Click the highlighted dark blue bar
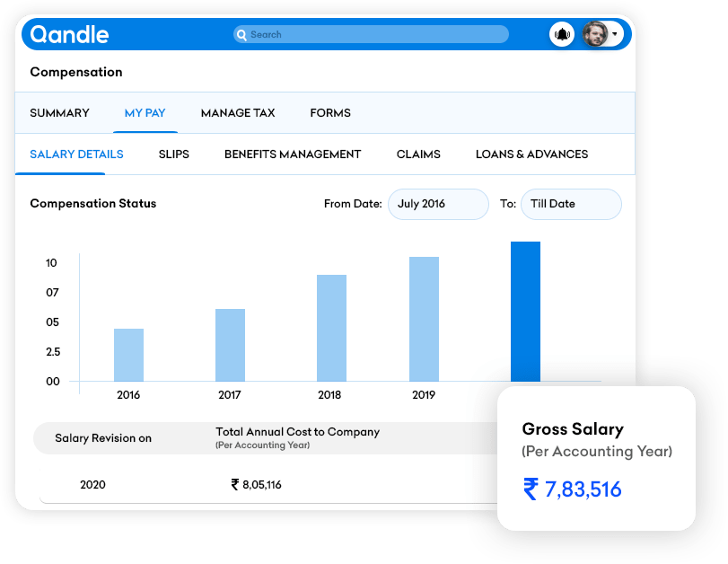This screenshot has width=728, height=564. tap(525, 312)
